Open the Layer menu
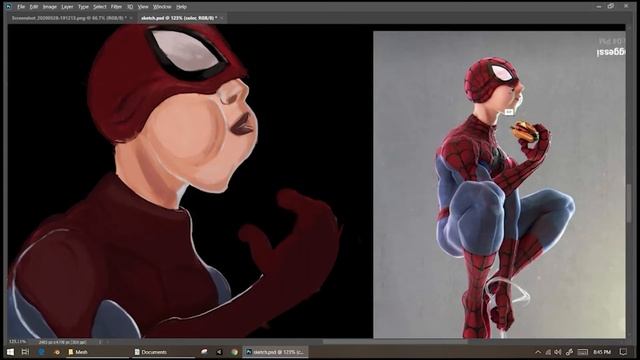This screenshot has height=360, width=640. pos(67,7)
